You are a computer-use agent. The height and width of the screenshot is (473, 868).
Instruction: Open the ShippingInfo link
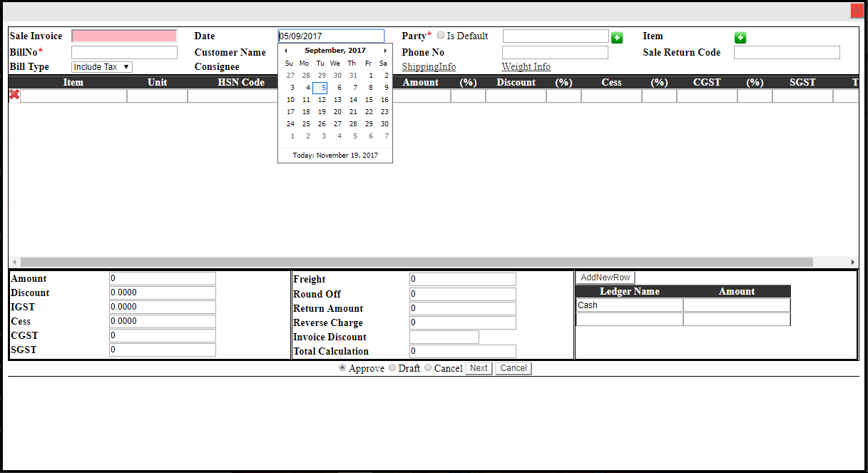tap(429, 67)
